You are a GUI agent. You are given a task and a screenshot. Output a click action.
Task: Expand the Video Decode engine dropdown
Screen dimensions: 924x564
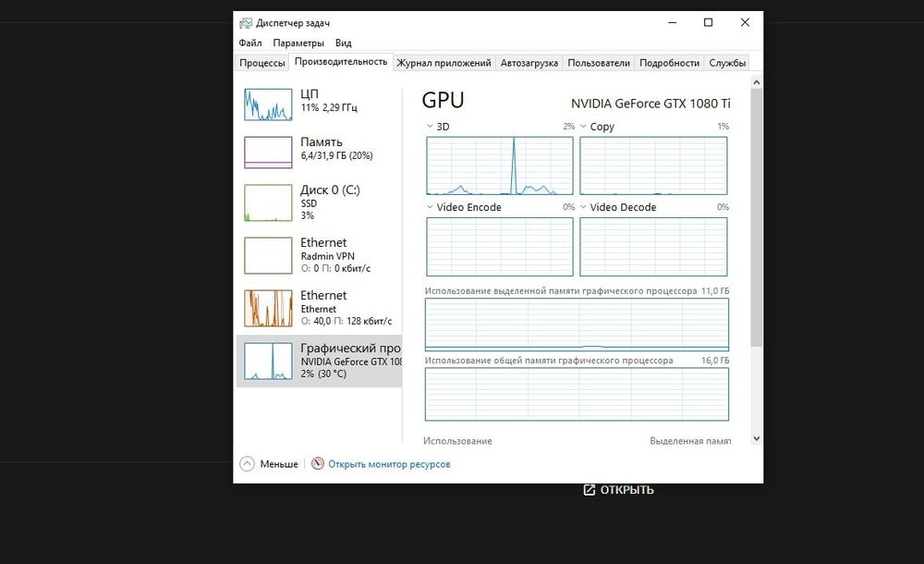[583, 207]
